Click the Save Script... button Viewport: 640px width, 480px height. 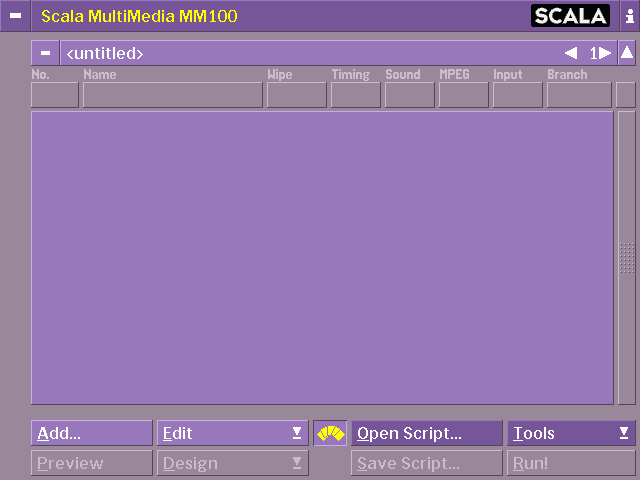click(x=426, y=463)
